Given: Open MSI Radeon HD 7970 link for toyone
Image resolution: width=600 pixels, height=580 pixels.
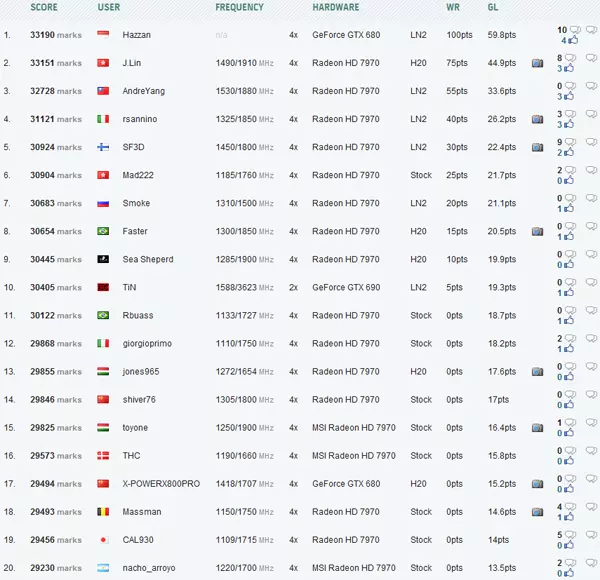Looking at the screenshot, I should pyautogui.click(x=354, y=427).
